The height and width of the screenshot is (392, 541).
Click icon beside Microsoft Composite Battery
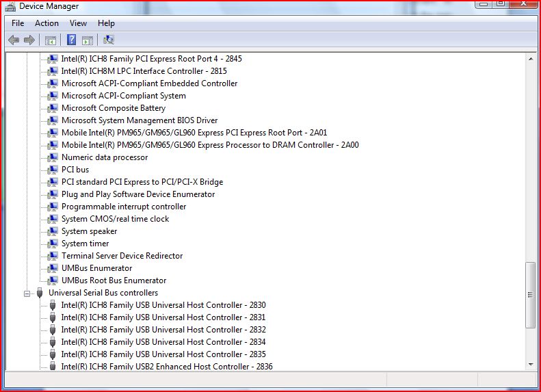click(x=53, y=108)
